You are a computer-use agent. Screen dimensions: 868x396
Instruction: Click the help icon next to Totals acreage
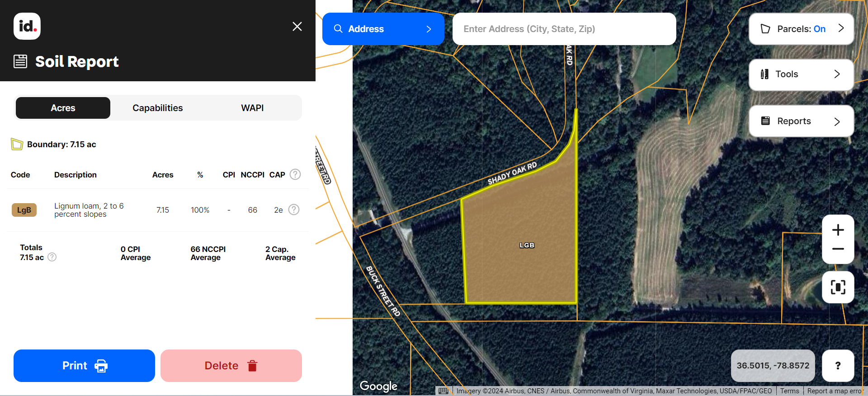(52, 257)
